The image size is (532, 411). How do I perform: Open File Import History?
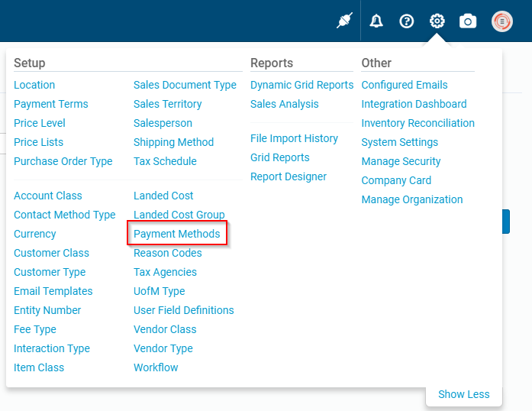click(x=294, y=138)
